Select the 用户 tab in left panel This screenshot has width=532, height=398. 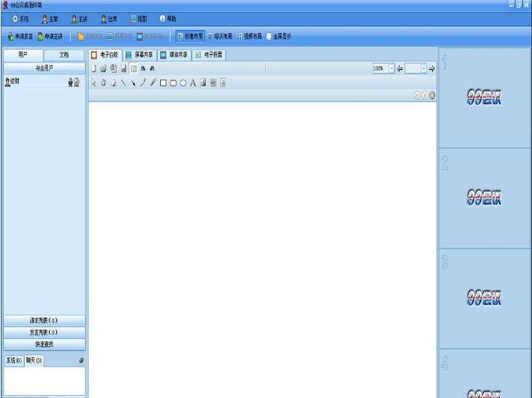point(23,55)
